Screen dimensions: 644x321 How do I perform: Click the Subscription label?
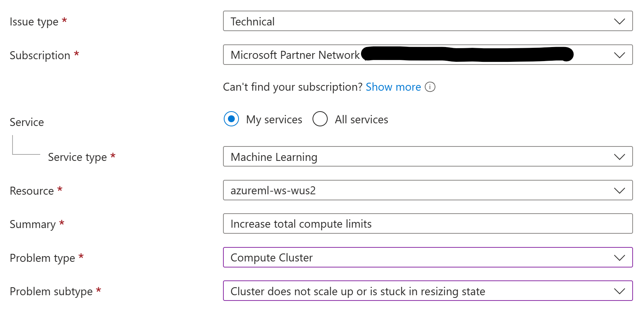[40, 55]
